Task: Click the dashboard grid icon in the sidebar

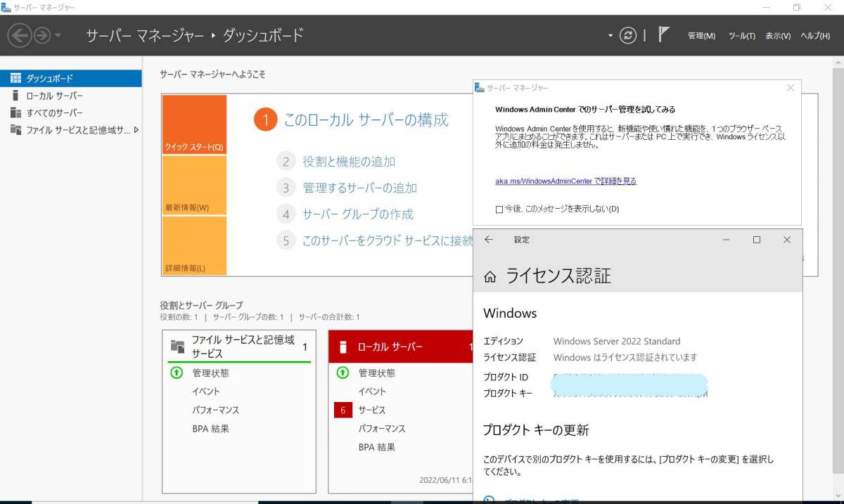Action: click(x=15, y=78)
